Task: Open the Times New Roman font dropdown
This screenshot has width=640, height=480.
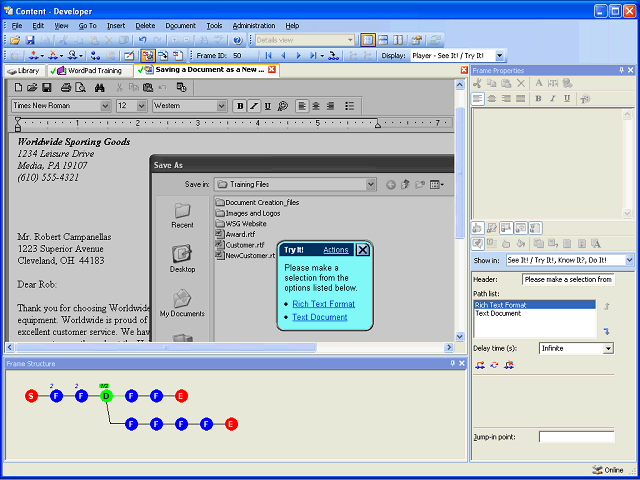Action: coord(105,106)
